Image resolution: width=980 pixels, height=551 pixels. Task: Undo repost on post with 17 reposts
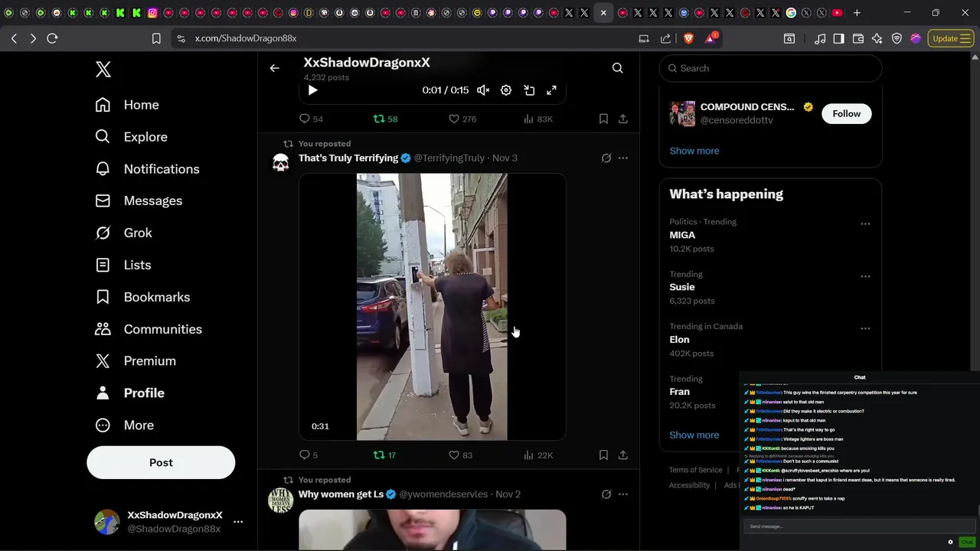(384, 455)
